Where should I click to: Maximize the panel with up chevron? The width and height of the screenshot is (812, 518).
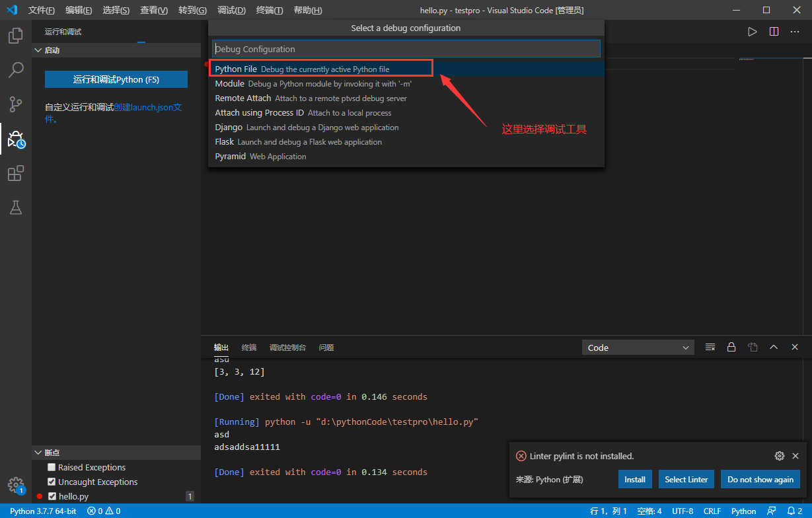(x=774, y=347)
